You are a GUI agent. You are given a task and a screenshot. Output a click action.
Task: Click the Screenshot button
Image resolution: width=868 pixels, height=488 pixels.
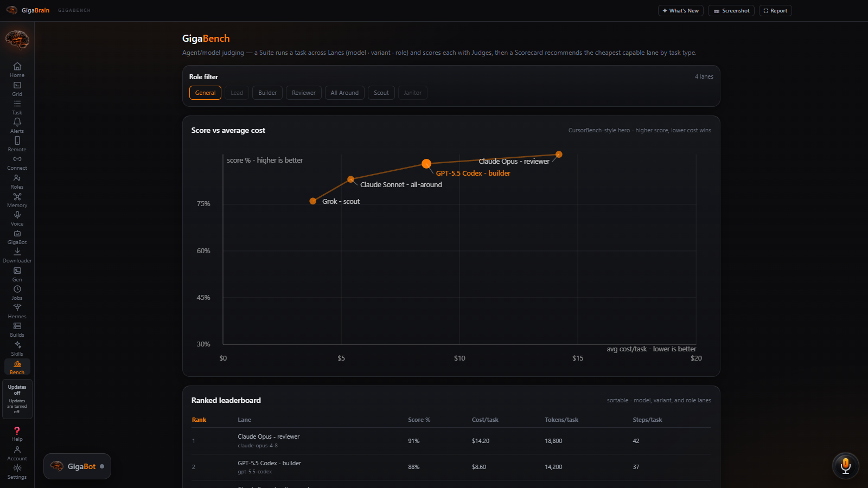click(x=731, y=11)
